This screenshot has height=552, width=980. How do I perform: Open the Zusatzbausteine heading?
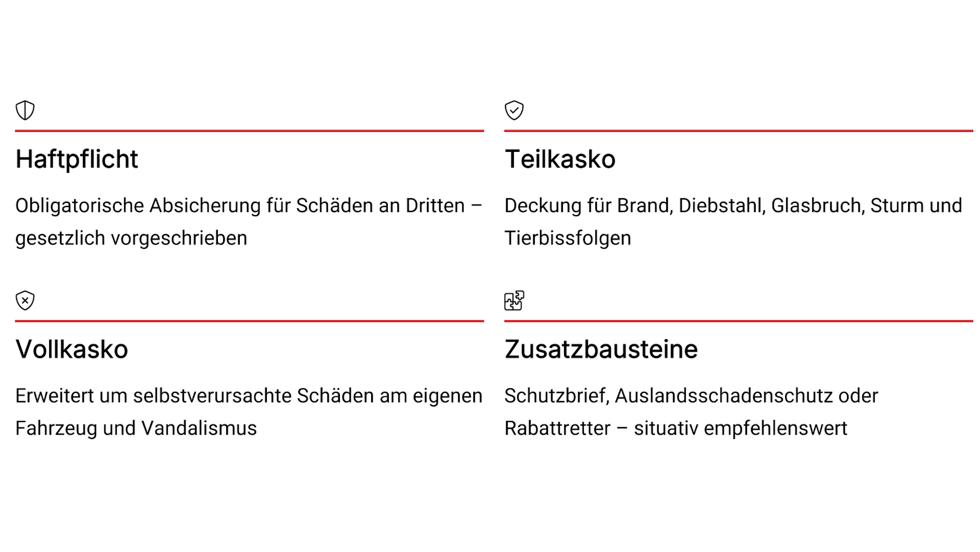[x=601, y=350]
